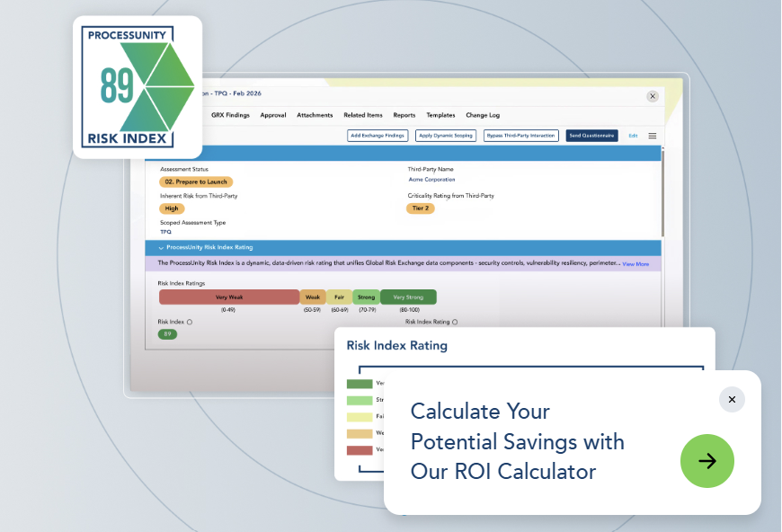The image size is (782, 532).
Task: Click the Add Exchange Findings button
Action: (378, 136)
